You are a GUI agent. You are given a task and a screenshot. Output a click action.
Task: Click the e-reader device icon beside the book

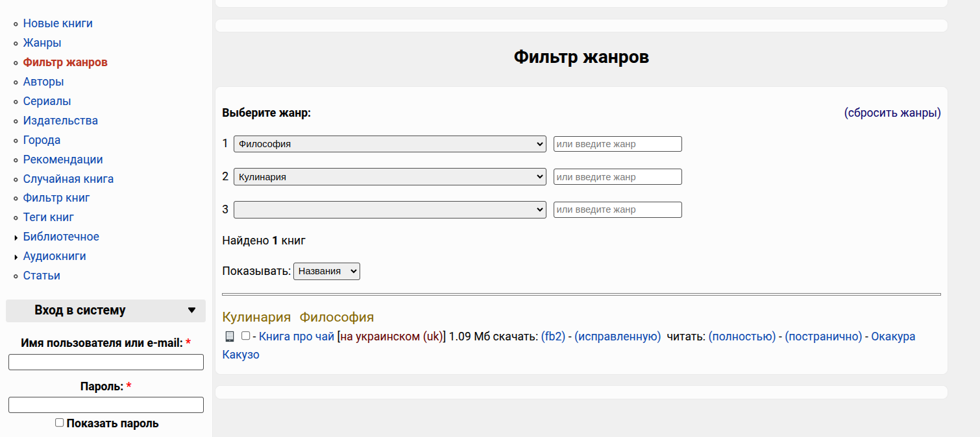(x=229, y=337)
